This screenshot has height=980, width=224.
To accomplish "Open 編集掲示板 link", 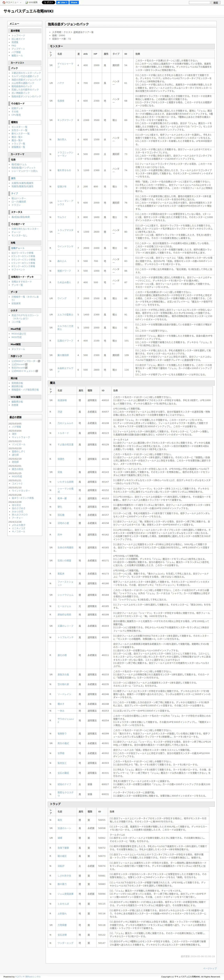I will coord(17,401).
